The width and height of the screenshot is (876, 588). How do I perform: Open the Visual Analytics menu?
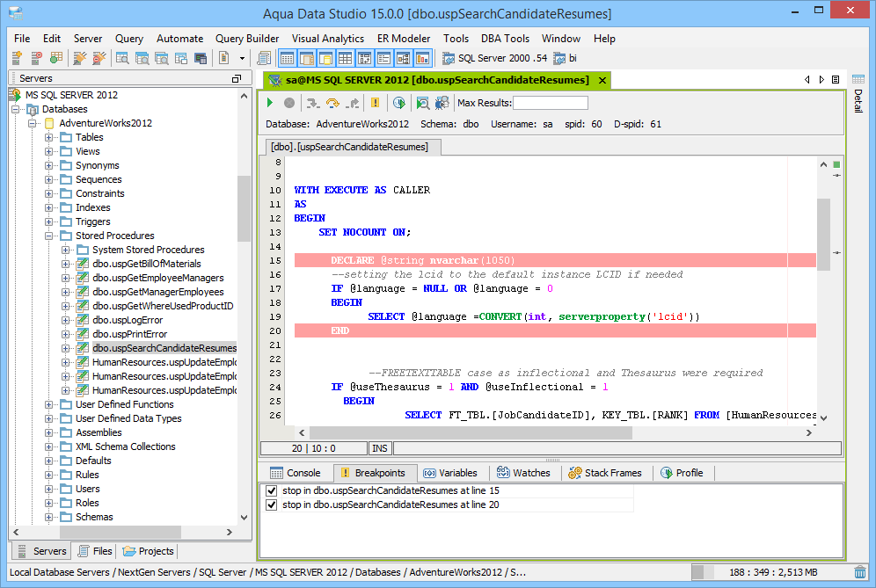(x=328, y=39)
